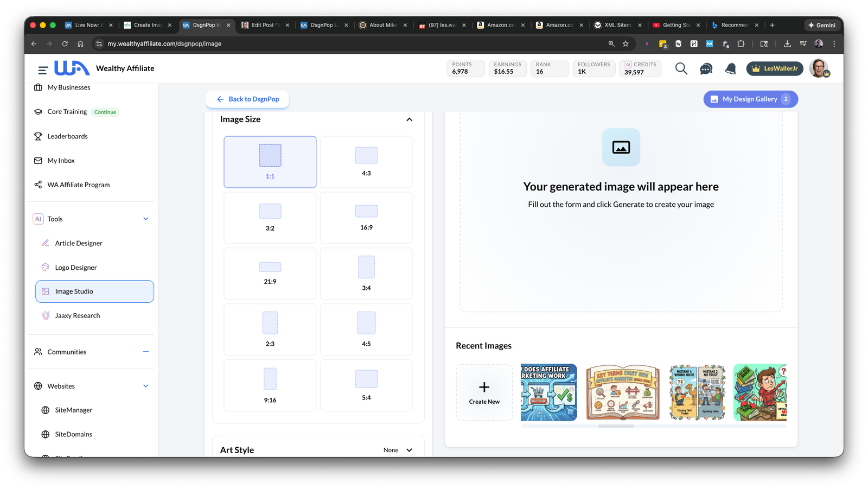Screen dimensions: 868x489
Task: Bookmark page with star icon
Action: coord(626,44)
